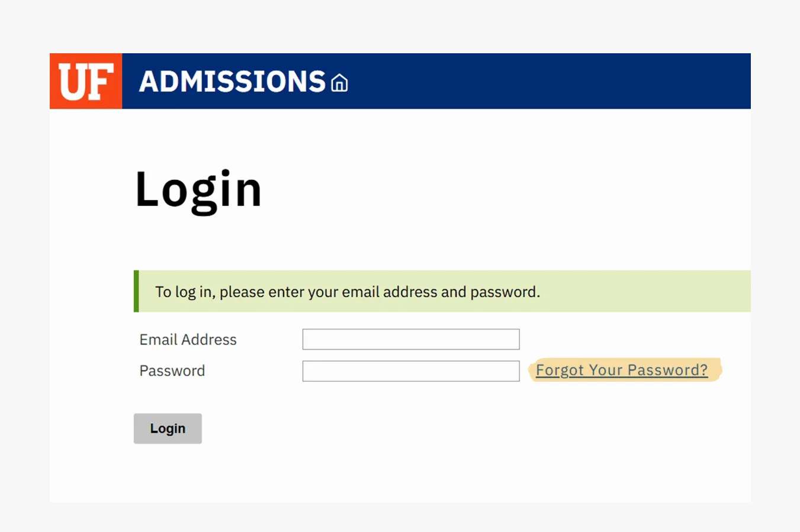Image resolution: width=800 pixels, height=532 pixels.
Task: Open the Forgot Your Password? link
Action: click(x=622, y=370)
